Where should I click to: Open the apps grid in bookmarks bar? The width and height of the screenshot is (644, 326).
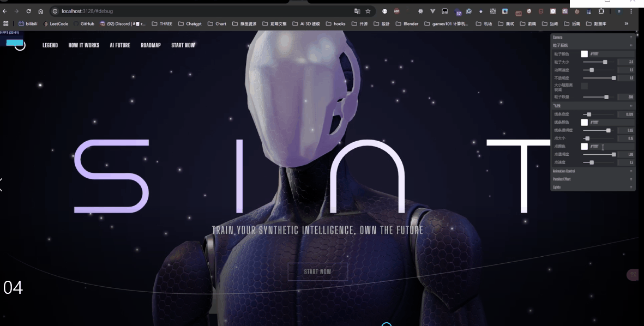click(6, 24)
